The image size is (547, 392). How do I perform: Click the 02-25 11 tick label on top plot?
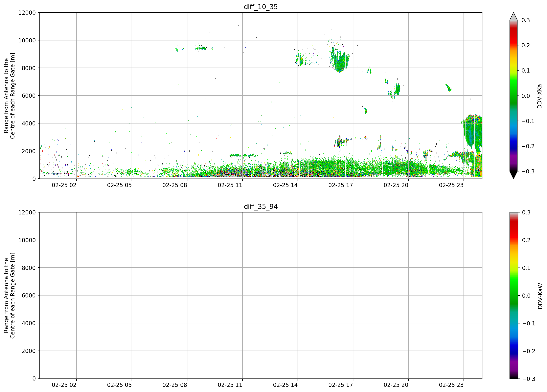pyautogui.click(x=230, y=185)
